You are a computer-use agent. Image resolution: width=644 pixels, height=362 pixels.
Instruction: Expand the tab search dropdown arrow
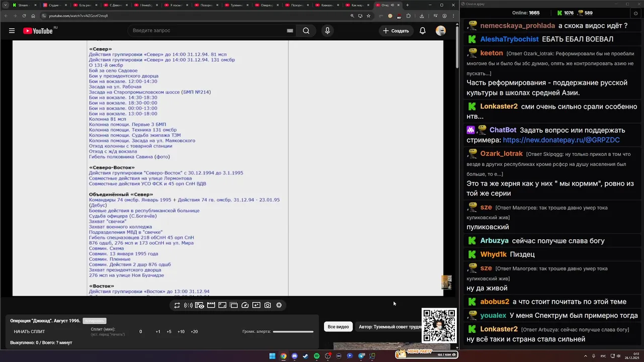click(6, 5)
